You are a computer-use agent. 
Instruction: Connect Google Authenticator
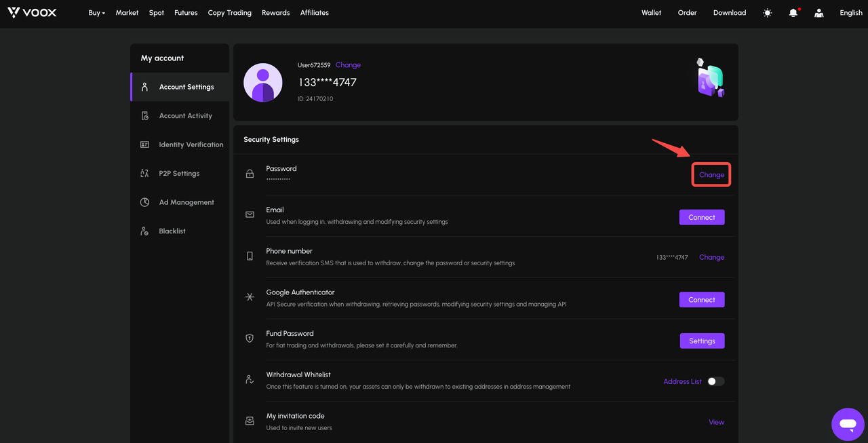[702, 300]
